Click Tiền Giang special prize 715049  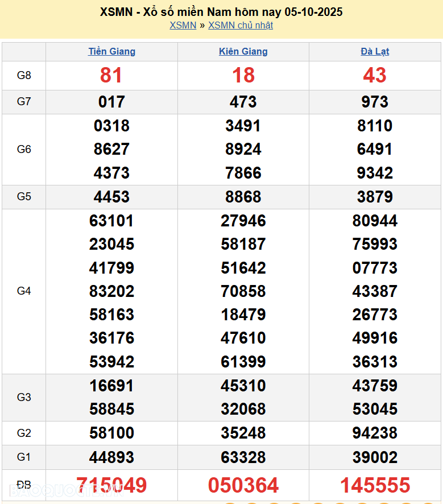[x=111, y=485]
